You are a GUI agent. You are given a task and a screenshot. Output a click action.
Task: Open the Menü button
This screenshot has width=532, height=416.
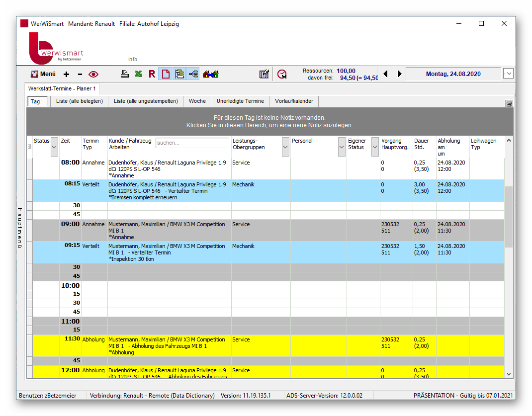click(43, 74)
